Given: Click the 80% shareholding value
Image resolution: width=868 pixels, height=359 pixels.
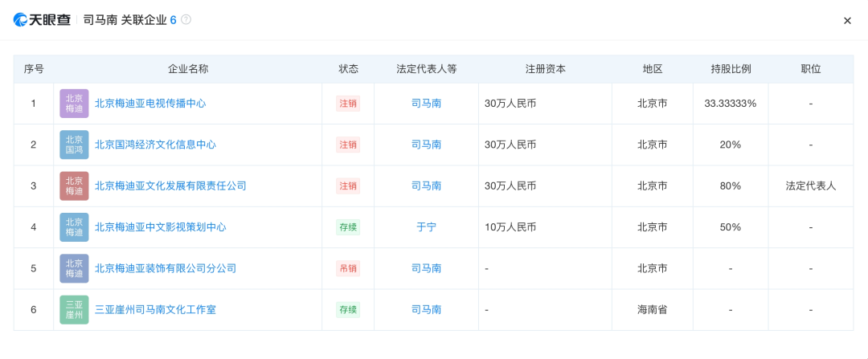Looking at the screenshot, I should 731,186.
